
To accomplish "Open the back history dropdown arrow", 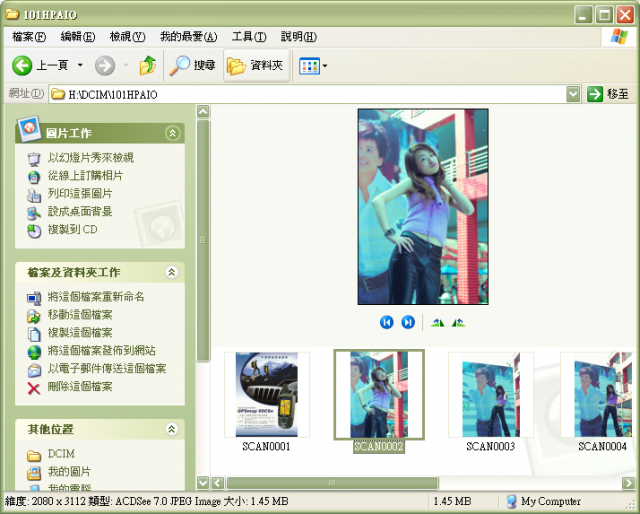I will (x=80, y=65).
